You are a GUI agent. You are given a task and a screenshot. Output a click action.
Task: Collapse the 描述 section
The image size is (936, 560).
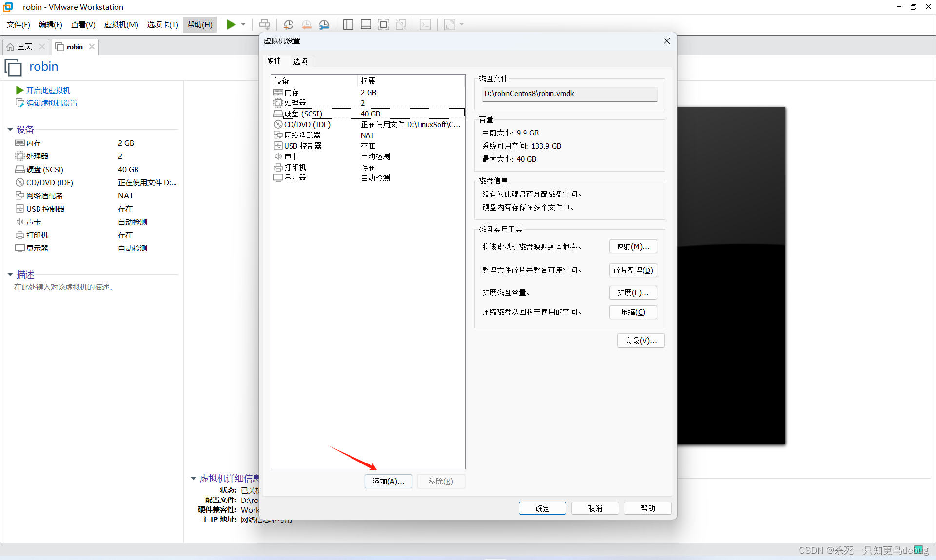coord(10,274)
